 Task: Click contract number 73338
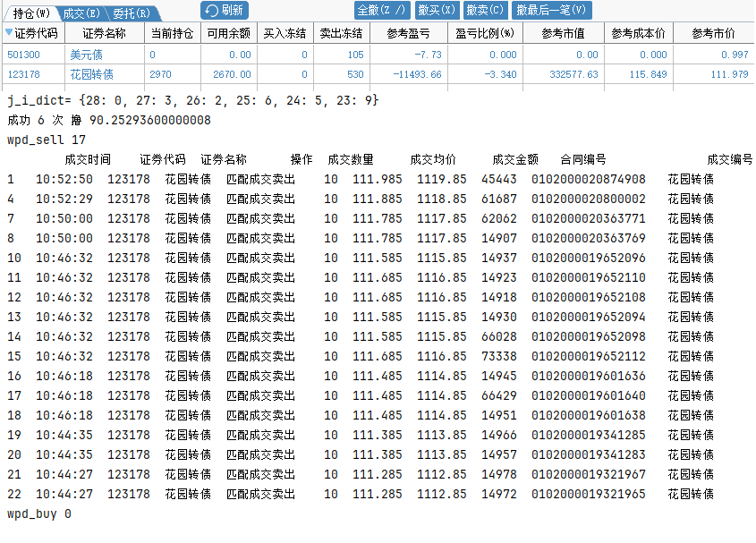point(499,356)
